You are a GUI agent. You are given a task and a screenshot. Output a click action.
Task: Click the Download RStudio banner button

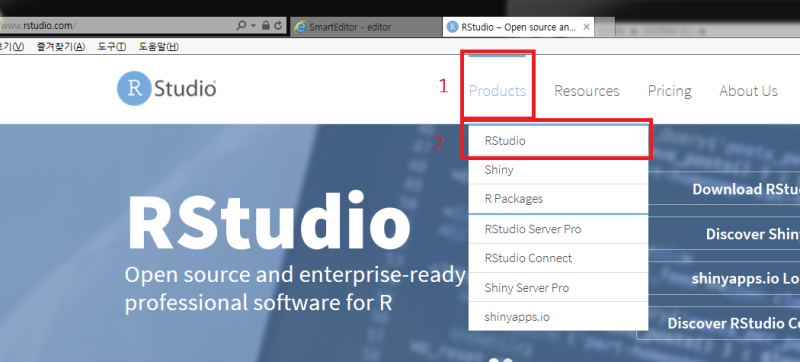point(724,189)
